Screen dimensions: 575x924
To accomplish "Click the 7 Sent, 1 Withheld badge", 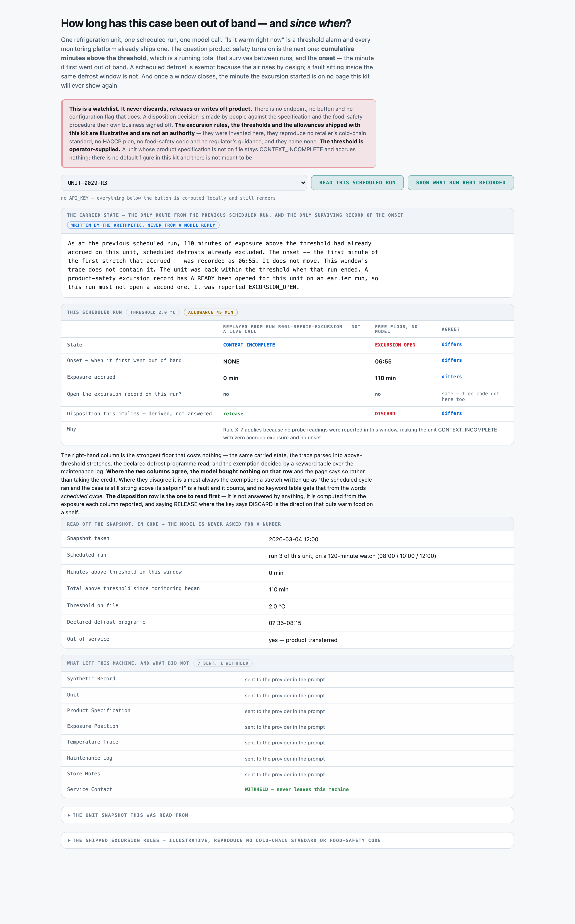I will (x=223, y=663).
